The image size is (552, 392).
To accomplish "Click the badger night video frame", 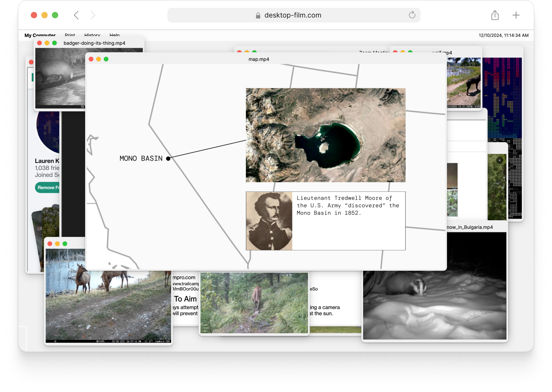I will (60, 78).
